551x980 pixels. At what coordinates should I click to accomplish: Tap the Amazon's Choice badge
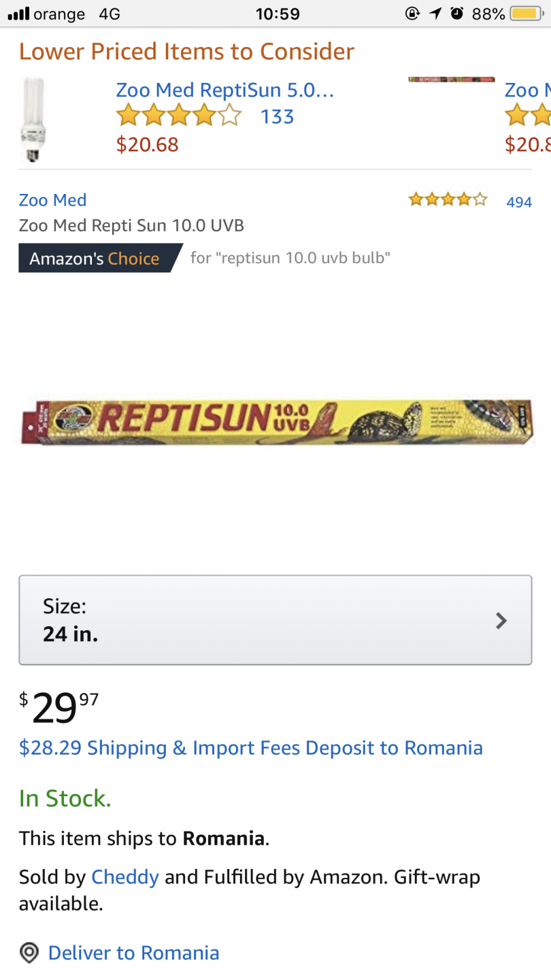tap(95, 259)
